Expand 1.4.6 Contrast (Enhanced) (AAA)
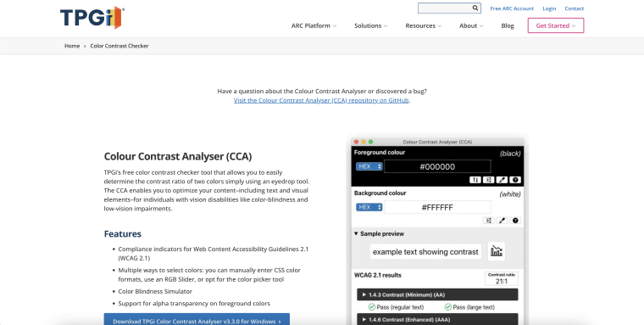Viewport: 644px width, 325px height. pos(437,319)
